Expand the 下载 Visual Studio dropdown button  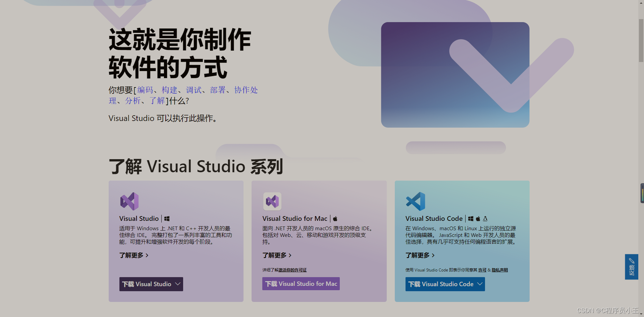(x=151, y=284)
